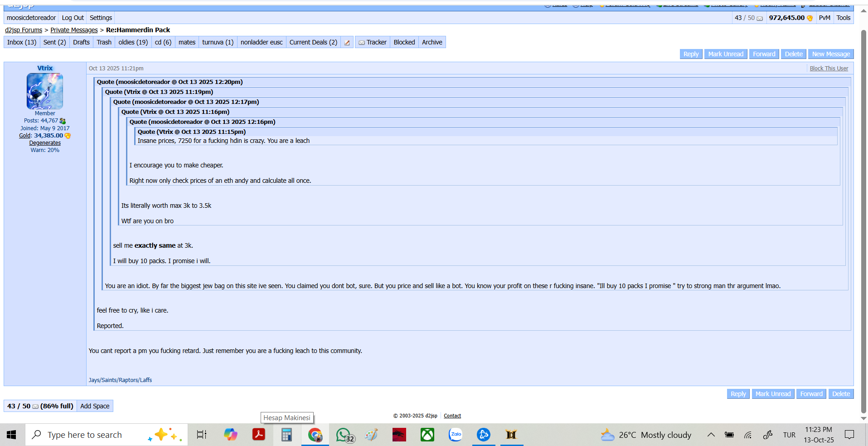The width and height of the screenshot is (868, 446).
Task: Launch the Xbox app from the taskbar
Action: [x=427, y=435]
